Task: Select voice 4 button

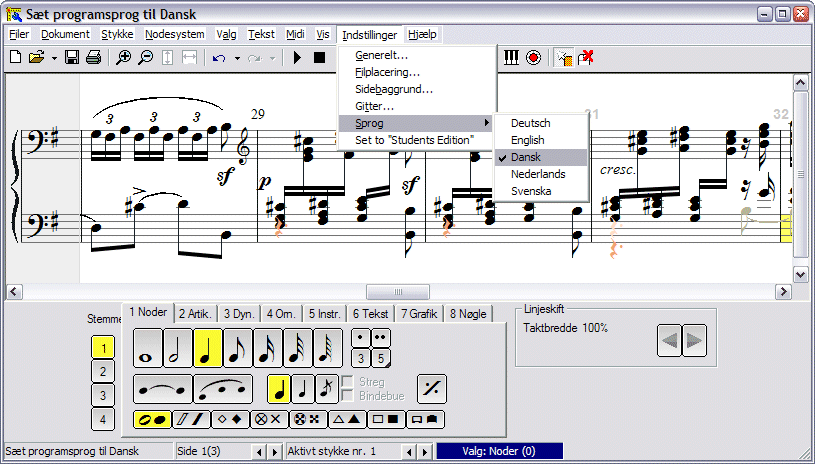Action: coord(103,419)
